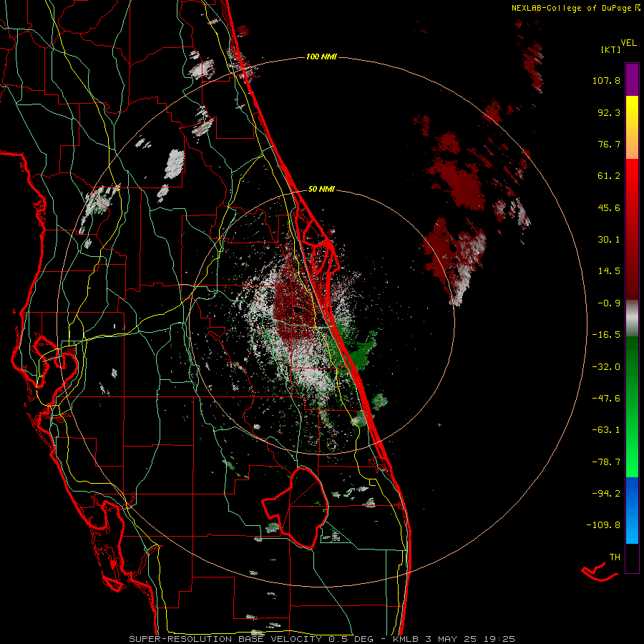Click the -16.5 velocity scale value
The height and width of the screenshot is (644, 644).
pos(606,335)
